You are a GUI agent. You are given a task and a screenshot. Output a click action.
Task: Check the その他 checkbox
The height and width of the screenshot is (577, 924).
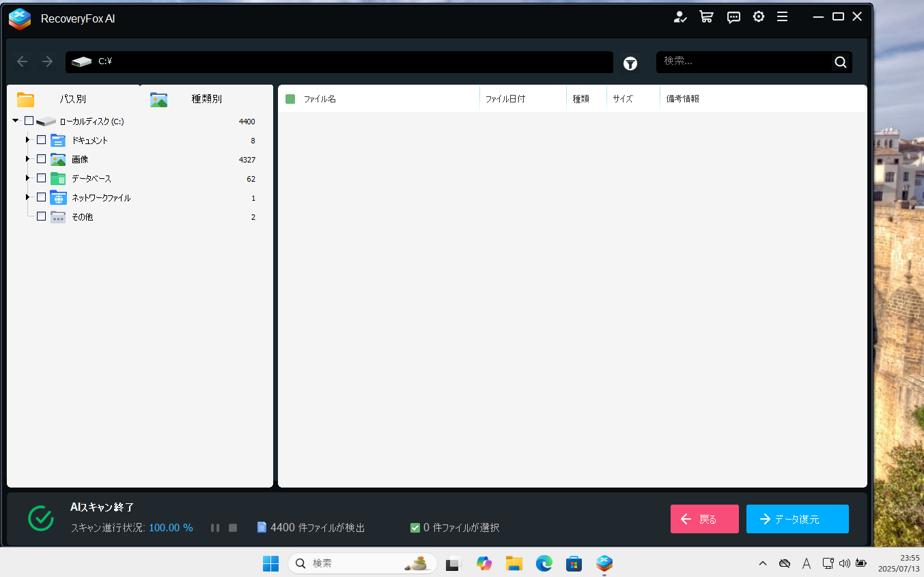[41, 216]
